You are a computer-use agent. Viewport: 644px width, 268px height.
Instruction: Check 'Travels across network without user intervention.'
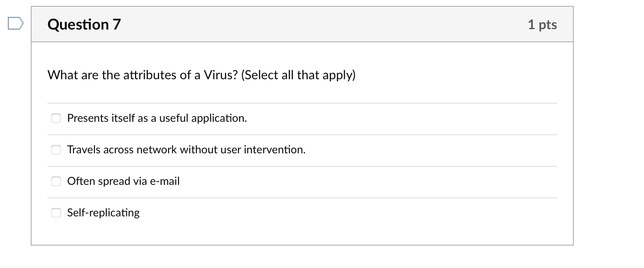[x=56, y=150]
